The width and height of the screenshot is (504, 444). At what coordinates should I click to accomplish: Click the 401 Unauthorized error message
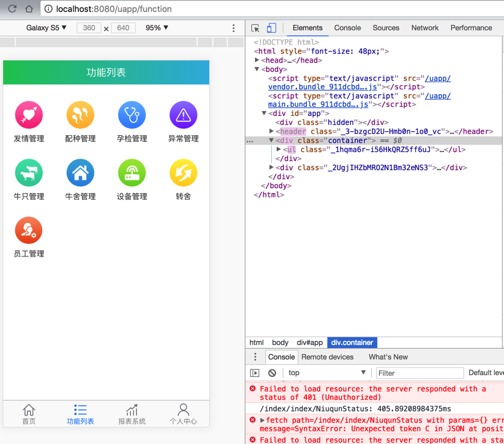pyautogui.click(x=373, y=393)
